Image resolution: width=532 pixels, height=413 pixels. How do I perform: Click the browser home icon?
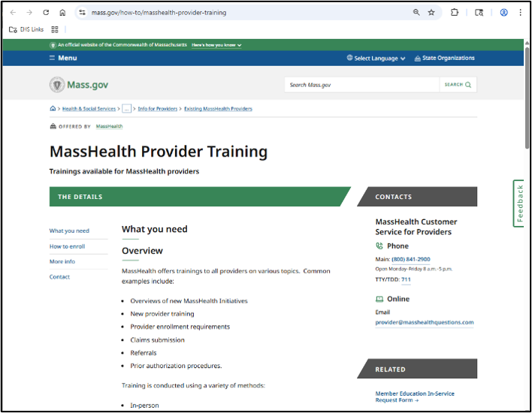[x=62, y=13]
